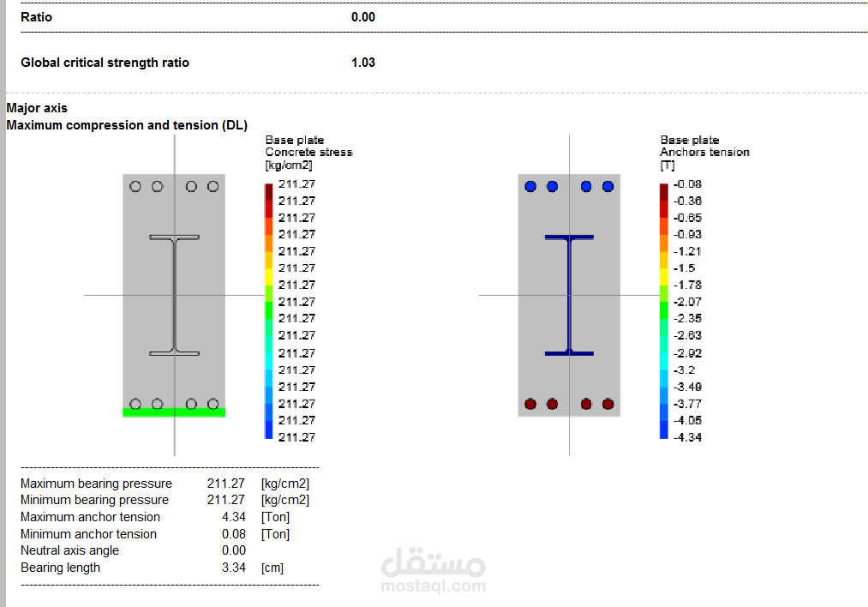The height and width of the screenshot is (607, 868).
Task: Click 'Maximum compression and tension (DL)' heading
Action: coord(127,125)
